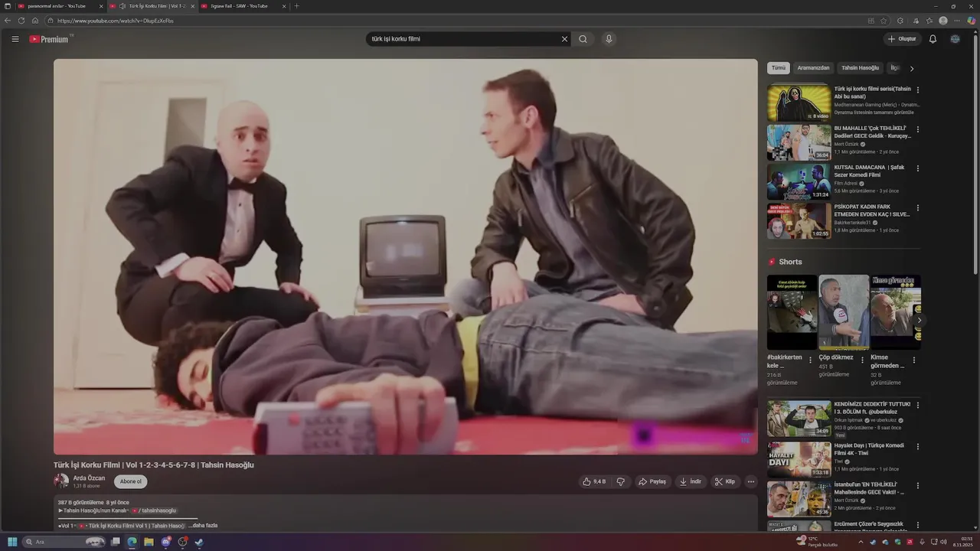Go back in browser history
Viewport: 980px width, 551px height.
(8, 21)
